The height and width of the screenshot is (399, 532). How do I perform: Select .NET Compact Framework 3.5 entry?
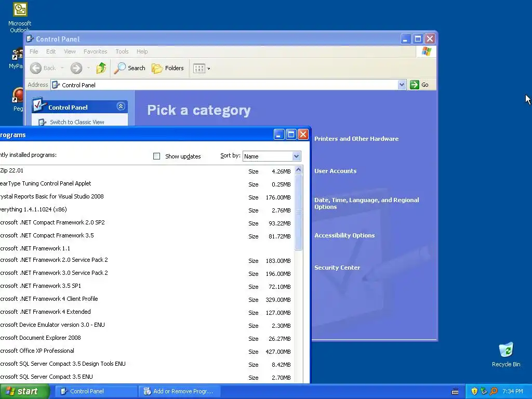click(147, 236)
